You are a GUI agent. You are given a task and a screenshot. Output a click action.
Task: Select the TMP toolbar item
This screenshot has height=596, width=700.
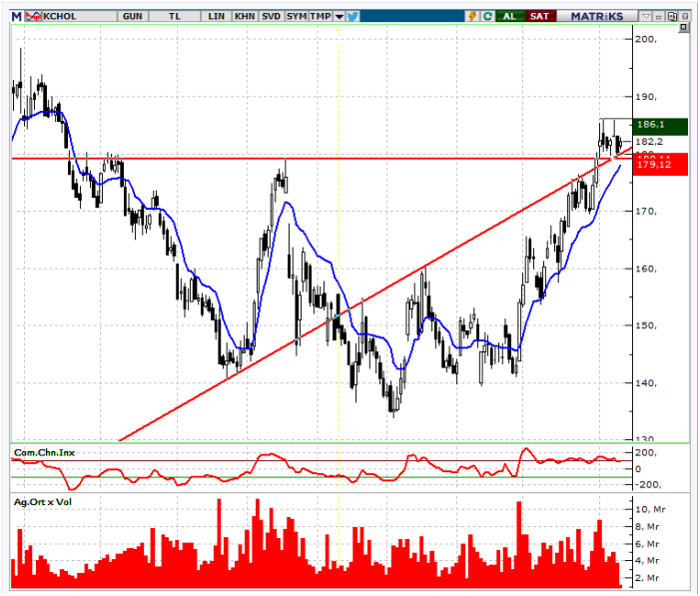click(x=321, y=16)
